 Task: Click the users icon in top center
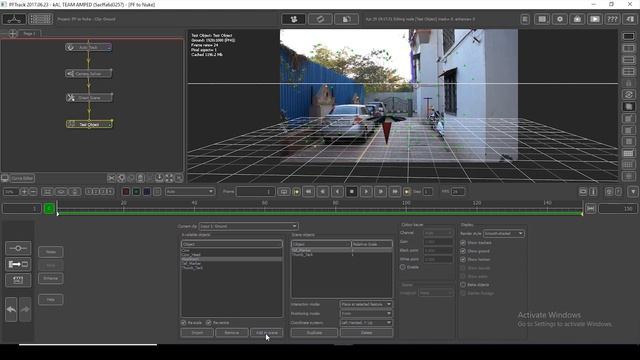293,19
